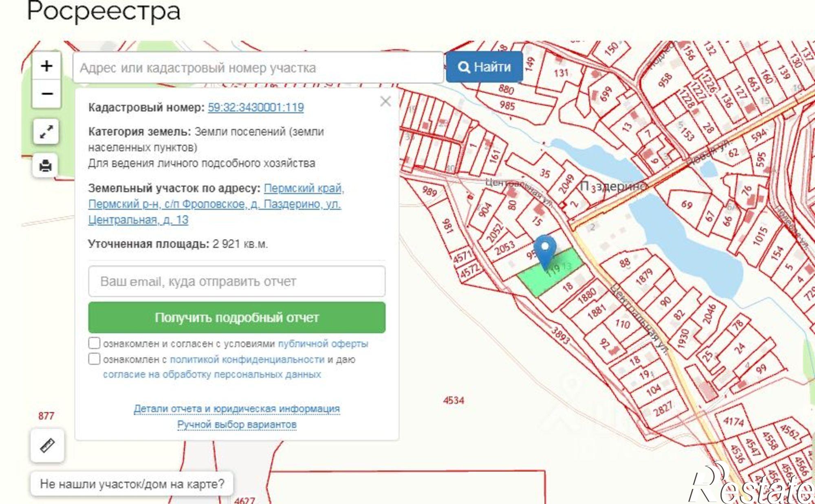815x504 pixels.
Task: Select parcel 1881 on the map
Action: [597, 312]
